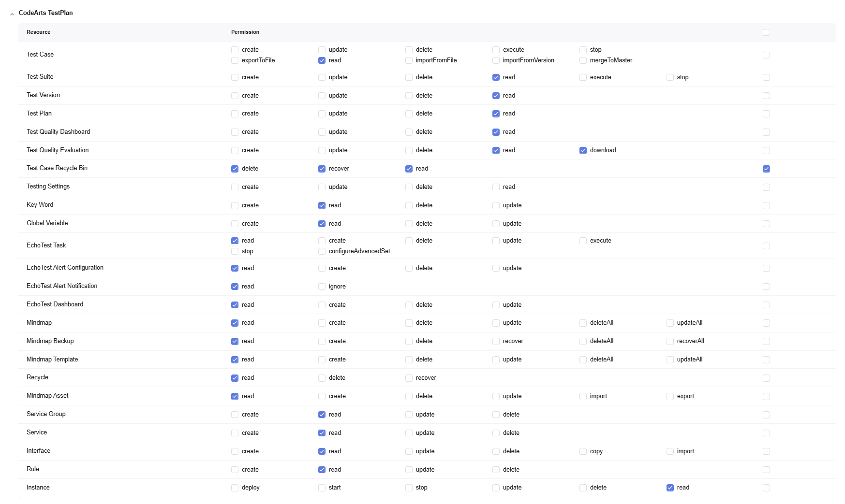The image size is (845, 504).
Task: Enable delete permission for Recycle
Action: pos(322,378)
